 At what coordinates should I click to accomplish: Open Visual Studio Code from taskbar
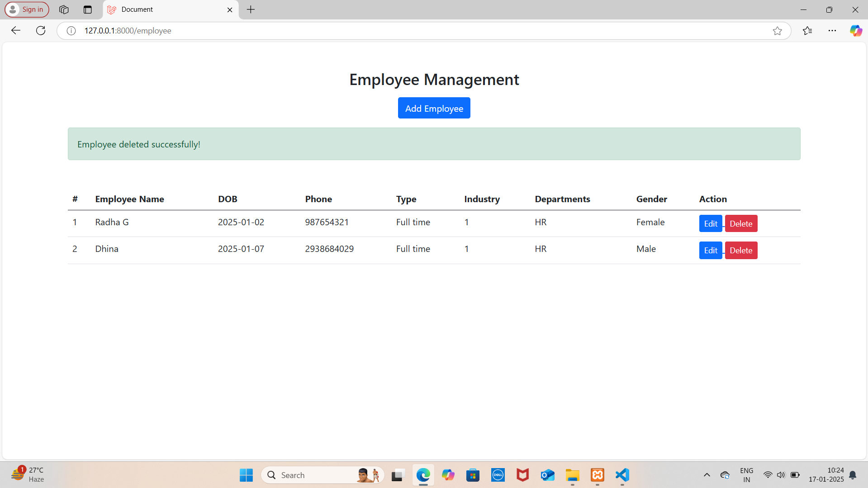[x=622, y=475]
